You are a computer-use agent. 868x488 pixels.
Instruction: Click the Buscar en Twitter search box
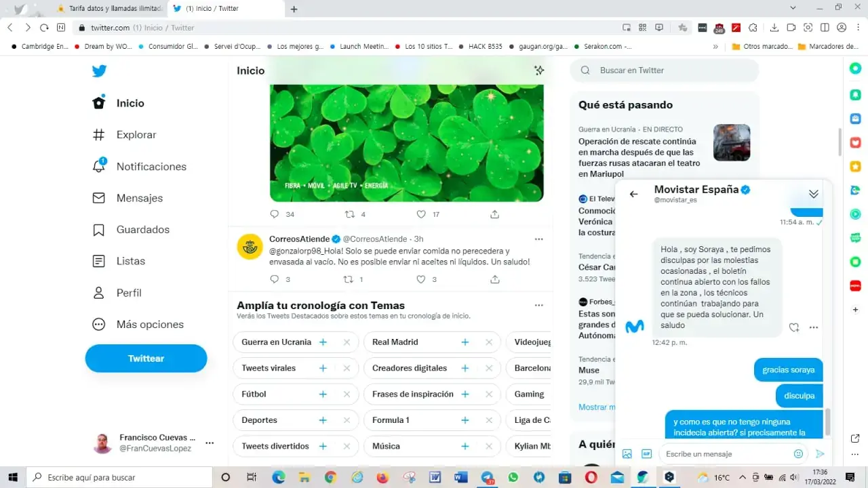pyautogui.click(x=665, y=70)
